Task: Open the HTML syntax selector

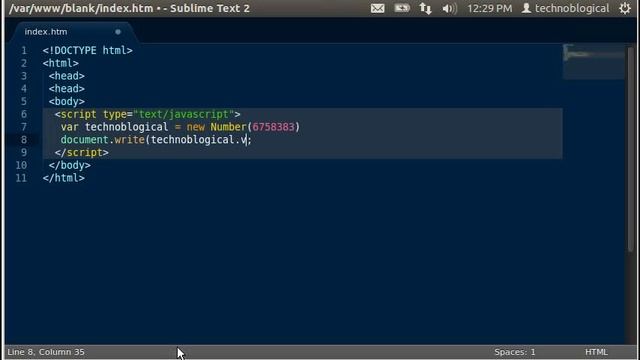Action: 596,352
